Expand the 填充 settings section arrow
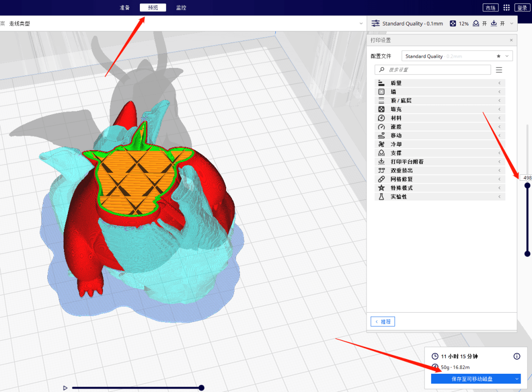This screenshot has height=392, width=532. [499, 109]
